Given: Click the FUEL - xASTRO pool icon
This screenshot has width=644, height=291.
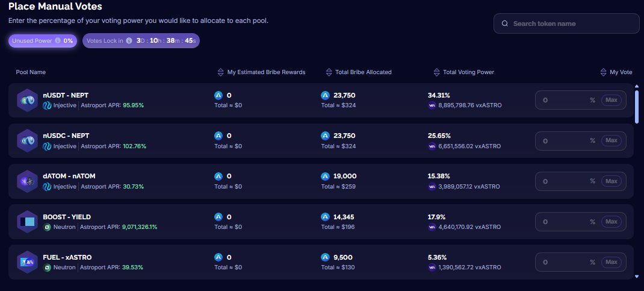Looking at the screenshot, I should (x=28, y=262).
